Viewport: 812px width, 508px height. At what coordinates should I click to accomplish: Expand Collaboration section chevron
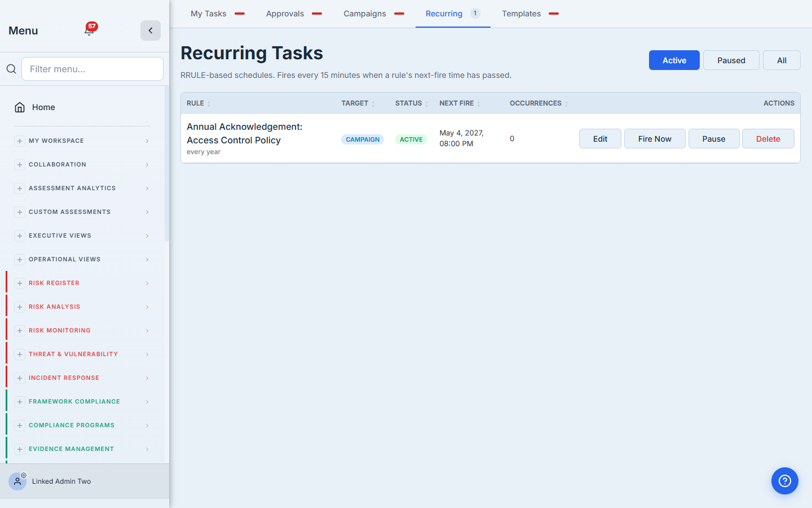[x=147, y=165]
